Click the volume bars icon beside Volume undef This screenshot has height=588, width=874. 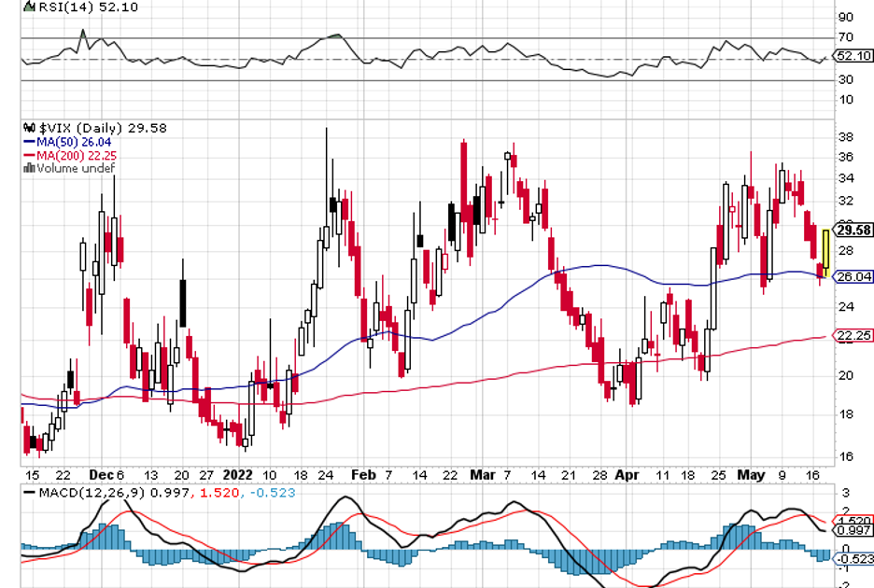point(29,168)
